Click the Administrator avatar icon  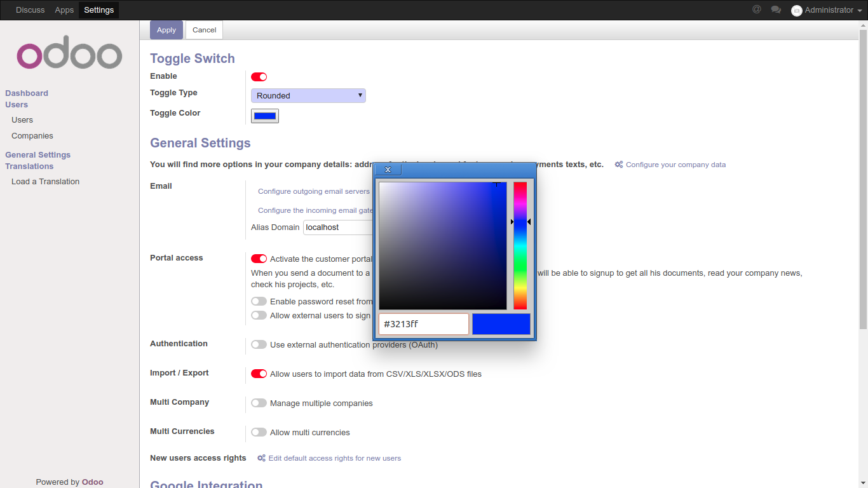[x=796, y=10]
